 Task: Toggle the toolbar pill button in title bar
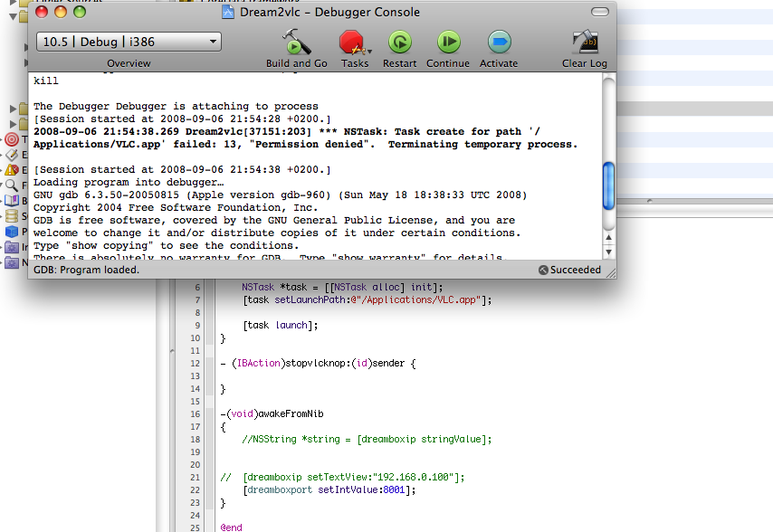pyautogui.click(x=600, y=12)
